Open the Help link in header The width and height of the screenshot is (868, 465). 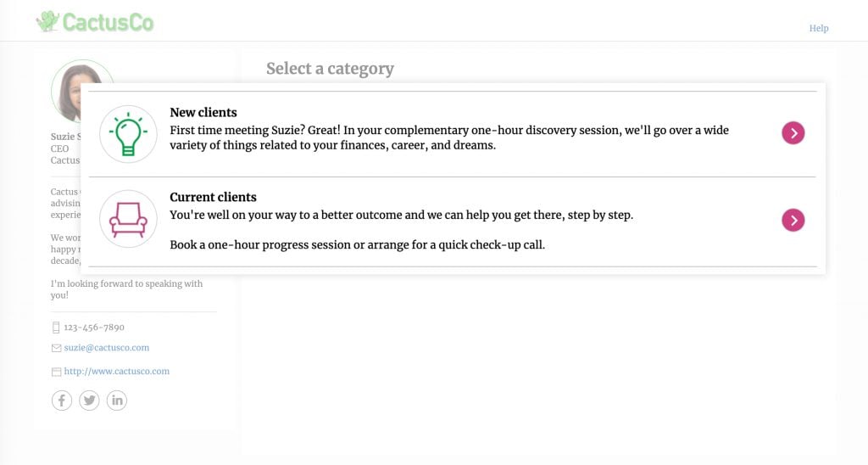pos(818,28)
